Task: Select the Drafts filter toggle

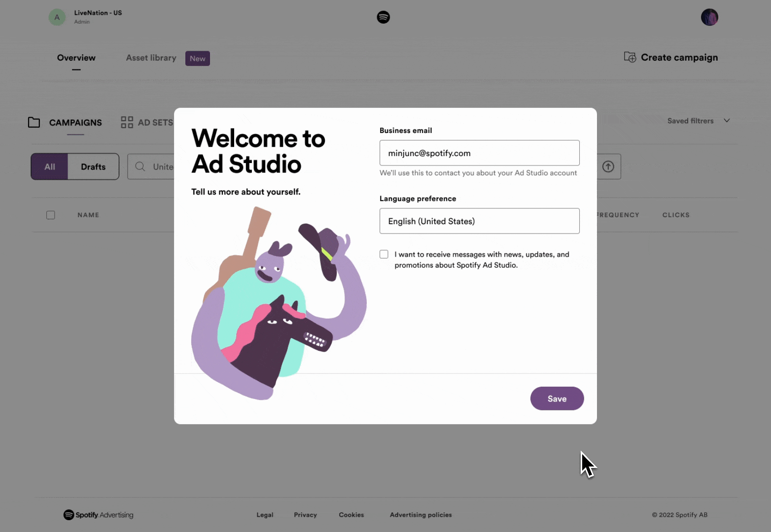Action: [x=93, y=166]
